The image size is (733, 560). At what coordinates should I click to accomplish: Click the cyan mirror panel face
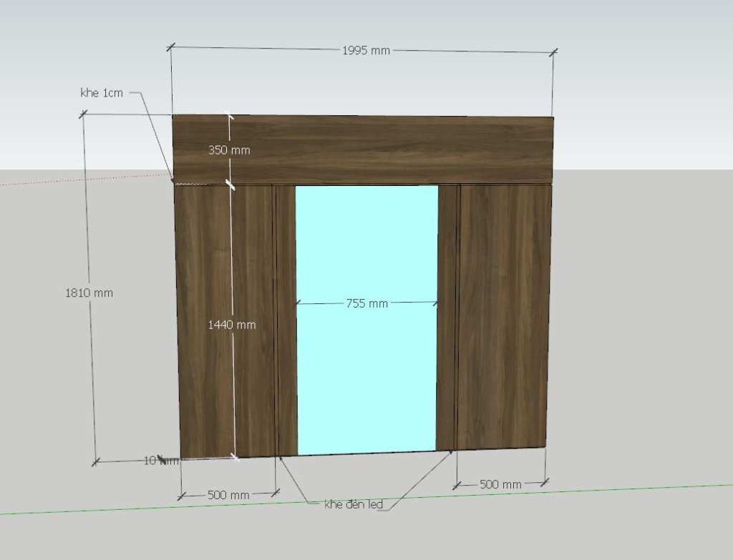tap(367, 320)
